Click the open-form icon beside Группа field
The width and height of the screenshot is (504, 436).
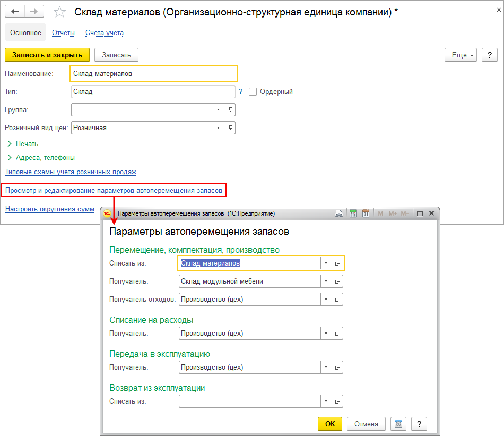[x=230, y=109]
